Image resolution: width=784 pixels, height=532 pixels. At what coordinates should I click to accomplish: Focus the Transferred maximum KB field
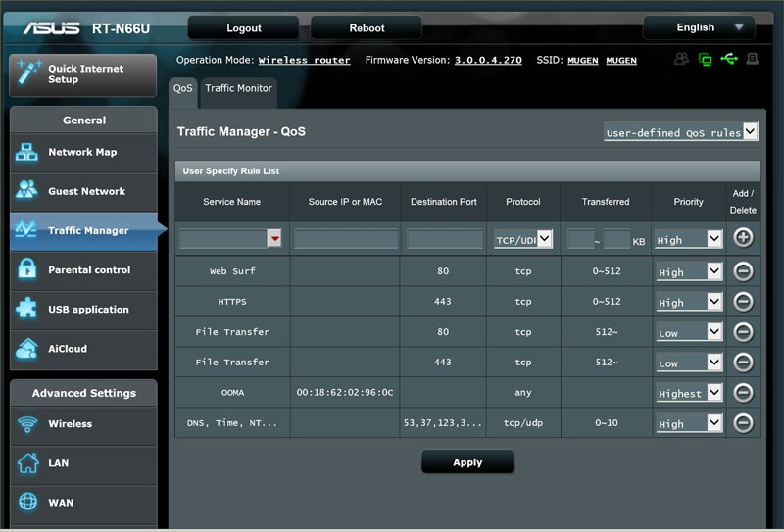tap(616, 238)
